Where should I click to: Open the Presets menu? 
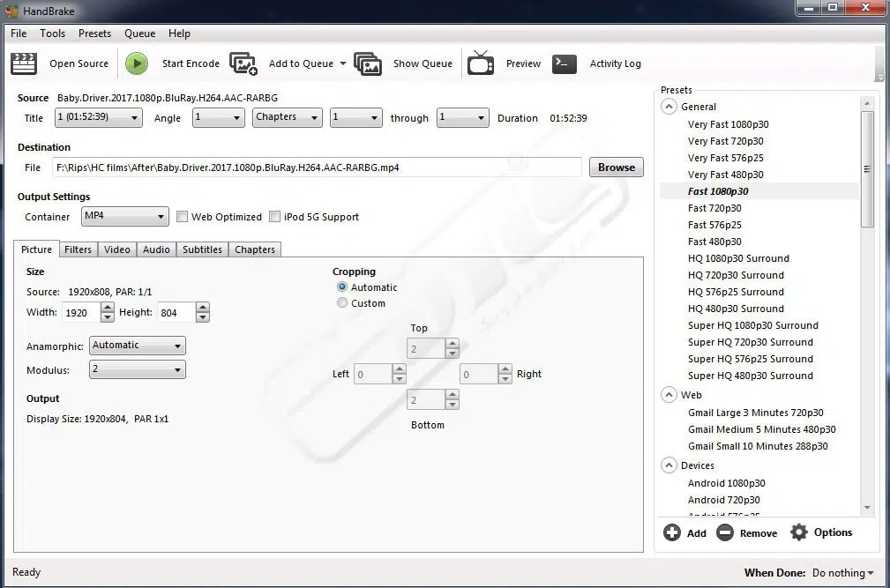(94, 33)
